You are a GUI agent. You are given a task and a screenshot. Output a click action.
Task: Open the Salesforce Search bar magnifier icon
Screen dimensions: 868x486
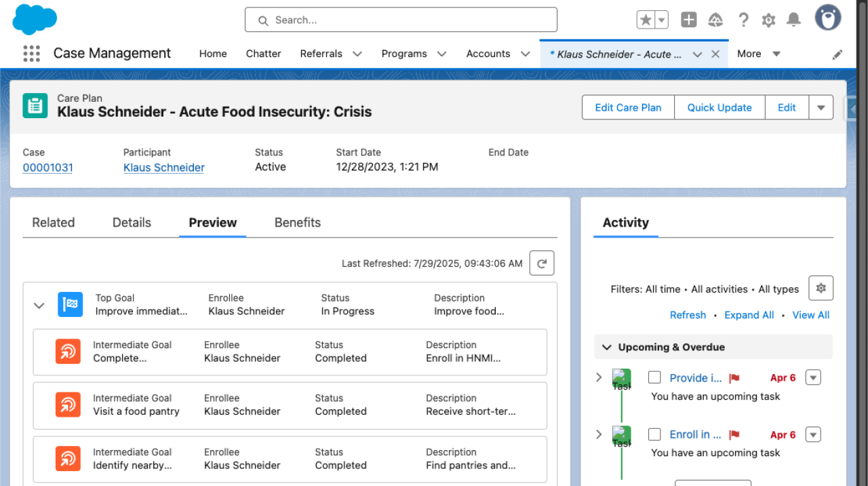[263, 20]
